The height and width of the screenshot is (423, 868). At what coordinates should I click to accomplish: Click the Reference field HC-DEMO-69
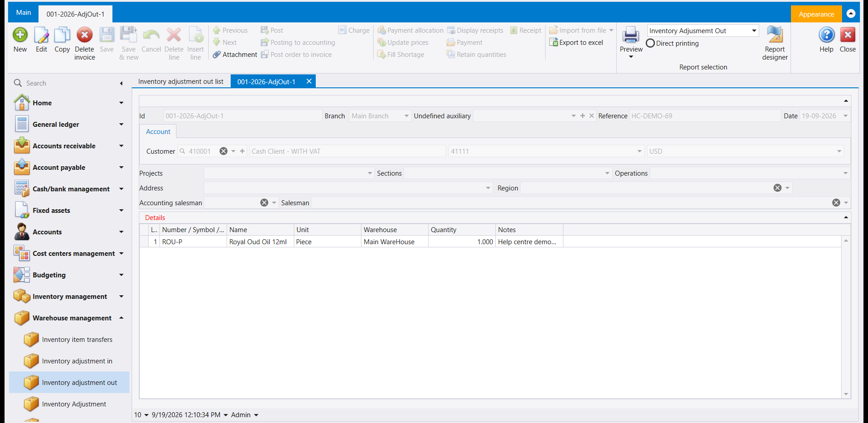[x=705, y=116]
